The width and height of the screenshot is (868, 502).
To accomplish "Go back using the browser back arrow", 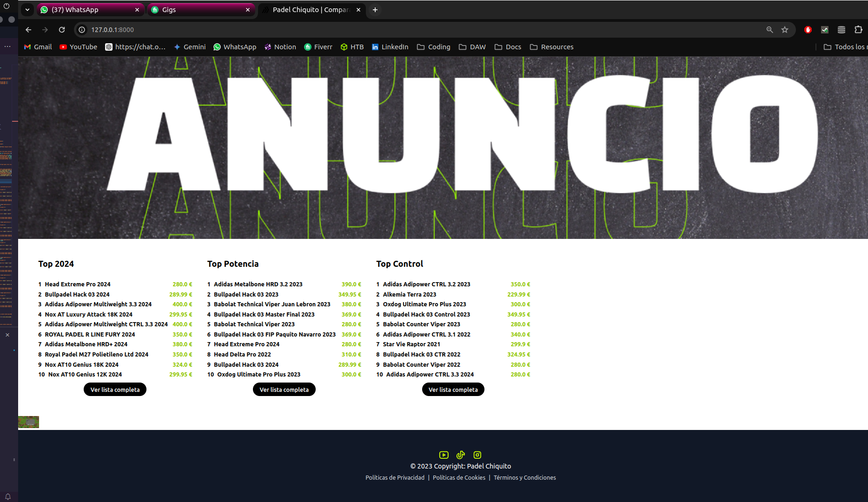I will click(28, 30).
